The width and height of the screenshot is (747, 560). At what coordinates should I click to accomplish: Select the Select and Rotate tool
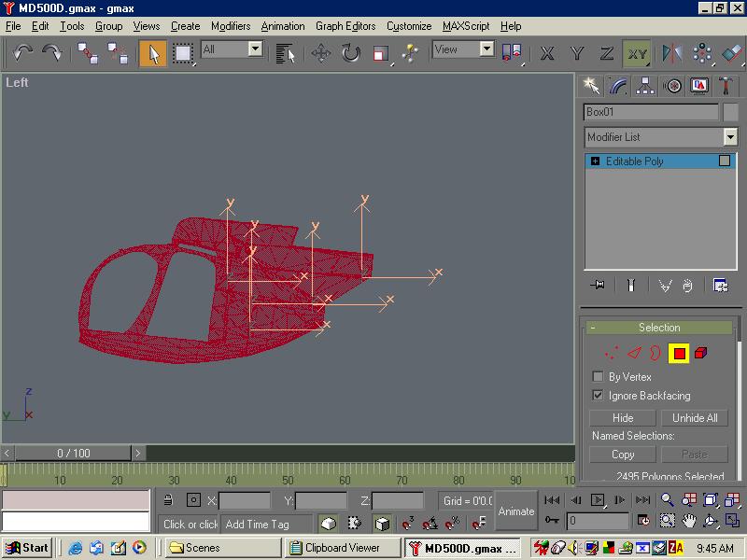tap(351, 53)
